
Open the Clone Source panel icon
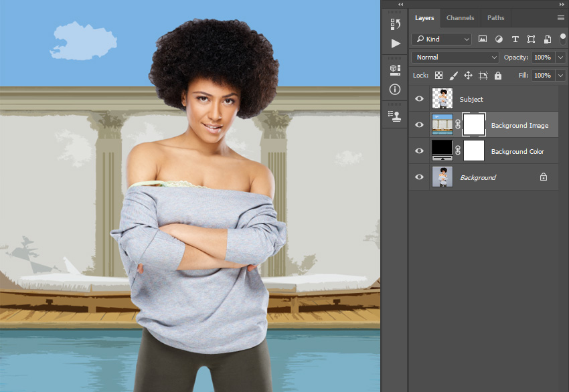coord(396,115)
